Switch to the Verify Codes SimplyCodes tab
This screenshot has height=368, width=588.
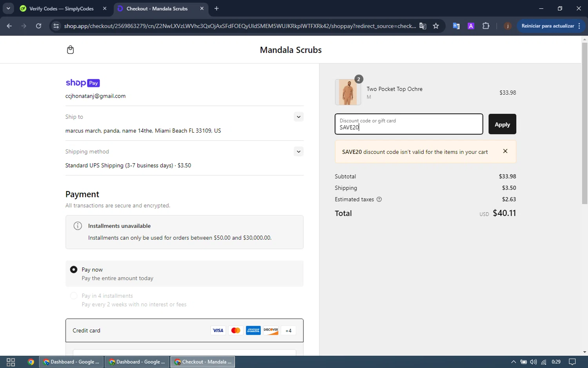pyautogui.click(x=61, y=8)
